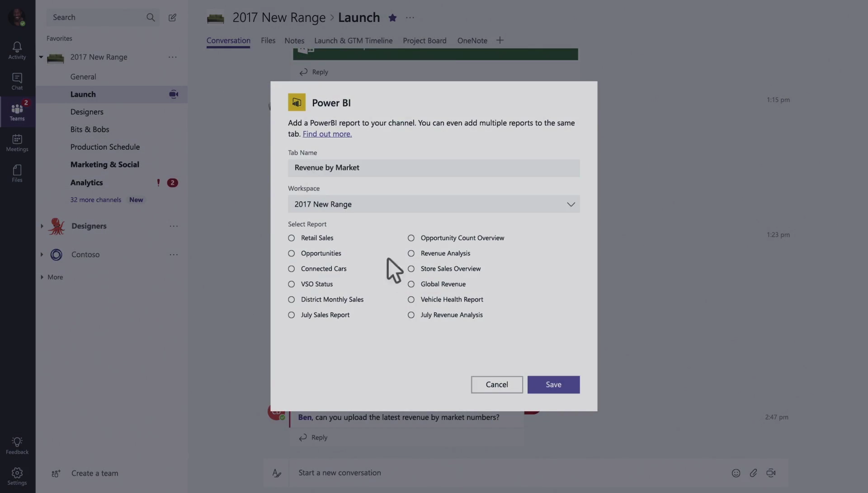
Task: Select the Opportunities report
Action: (x=291, y=253)
